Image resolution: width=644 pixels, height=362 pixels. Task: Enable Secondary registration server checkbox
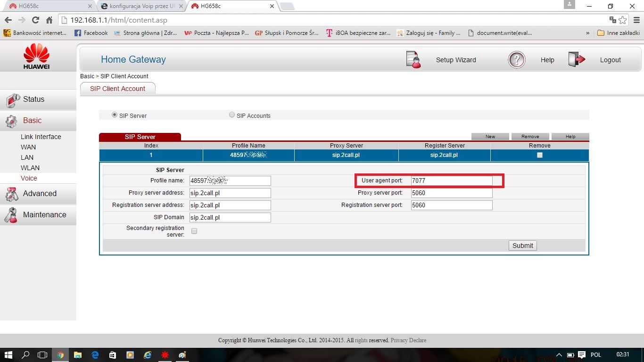194,231
